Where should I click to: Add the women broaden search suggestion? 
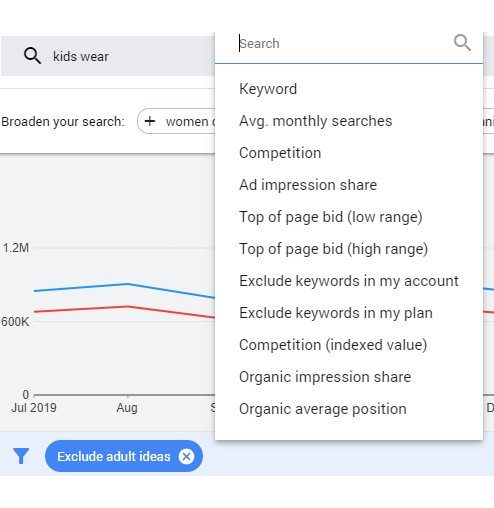[177, 121]
